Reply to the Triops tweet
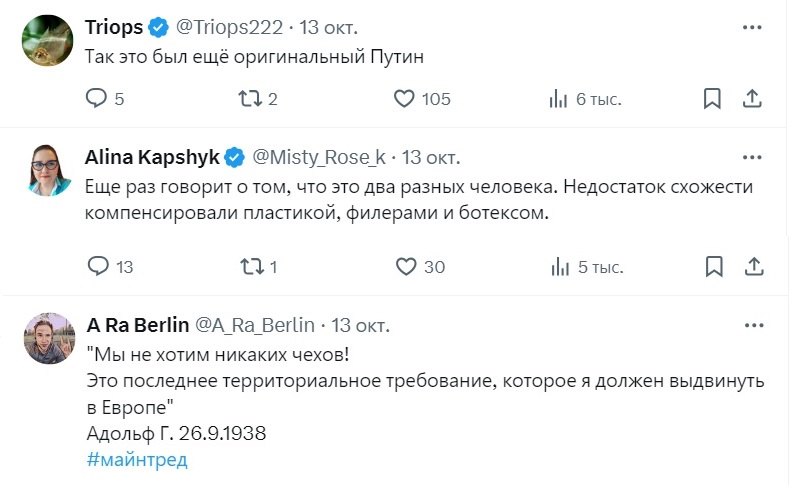This screenshot has width=810, height=489. (x=97, y=99)
